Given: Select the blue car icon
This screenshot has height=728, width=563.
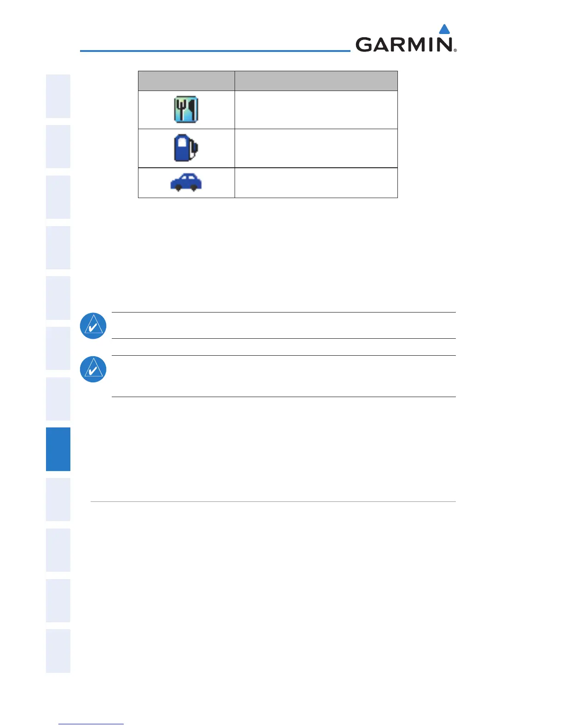Looking at the screenshot, I should pos(186,182).
